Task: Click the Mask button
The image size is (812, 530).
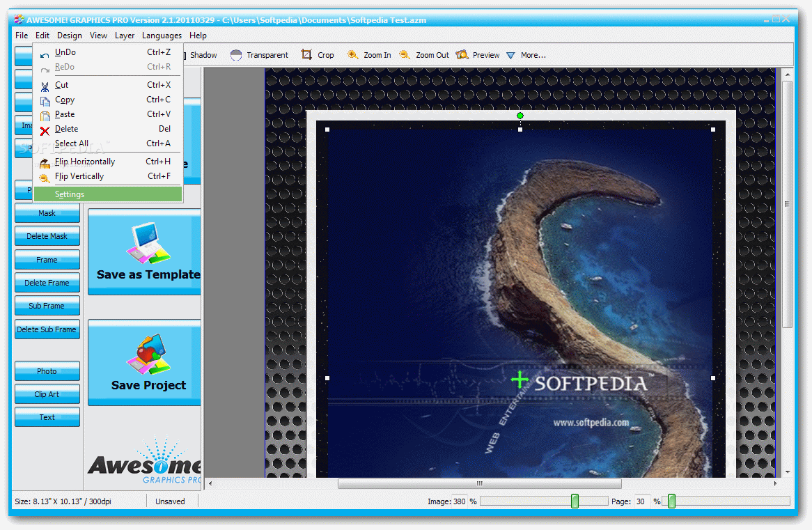Action: point(47,213)
